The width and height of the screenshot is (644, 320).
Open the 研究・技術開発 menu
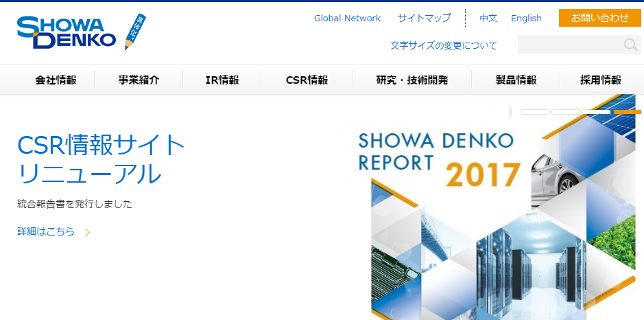[412, 80]
